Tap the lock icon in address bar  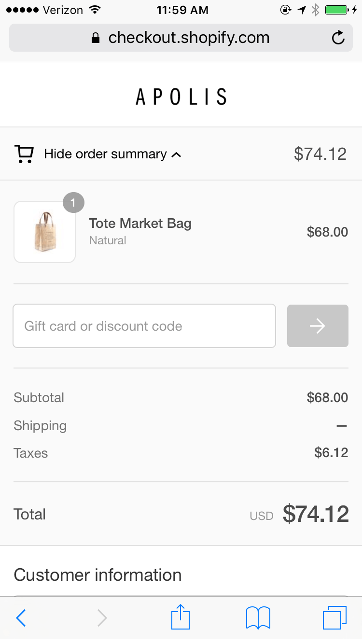pos(96,38)
